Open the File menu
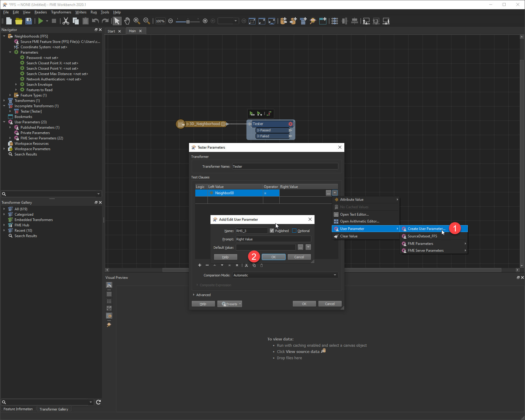 coord(6,12)
